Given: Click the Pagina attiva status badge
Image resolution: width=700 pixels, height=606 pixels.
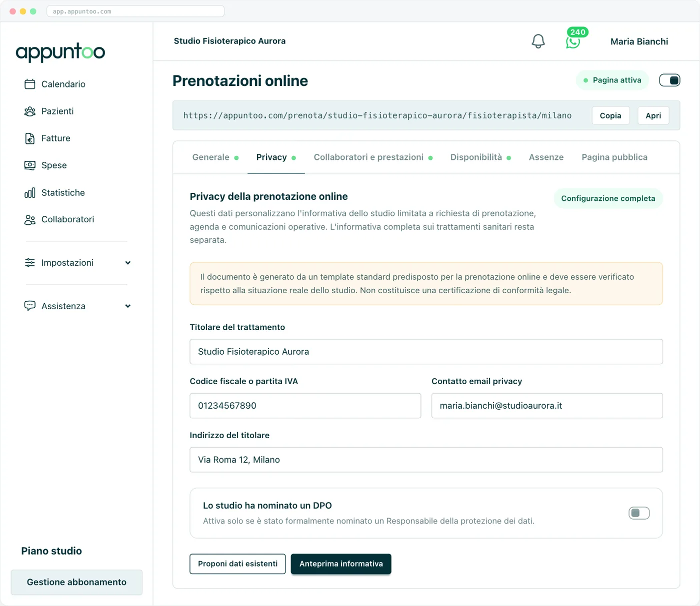Looking at the screenshot, I should click(x=612, y=80).
